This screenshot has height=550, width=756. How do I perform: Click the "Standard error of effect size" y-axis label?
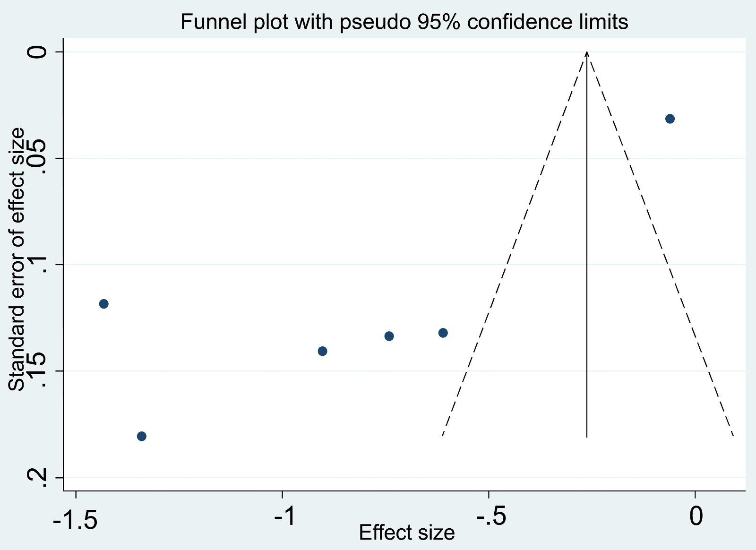pyautogui.click(x=17, y=259)
